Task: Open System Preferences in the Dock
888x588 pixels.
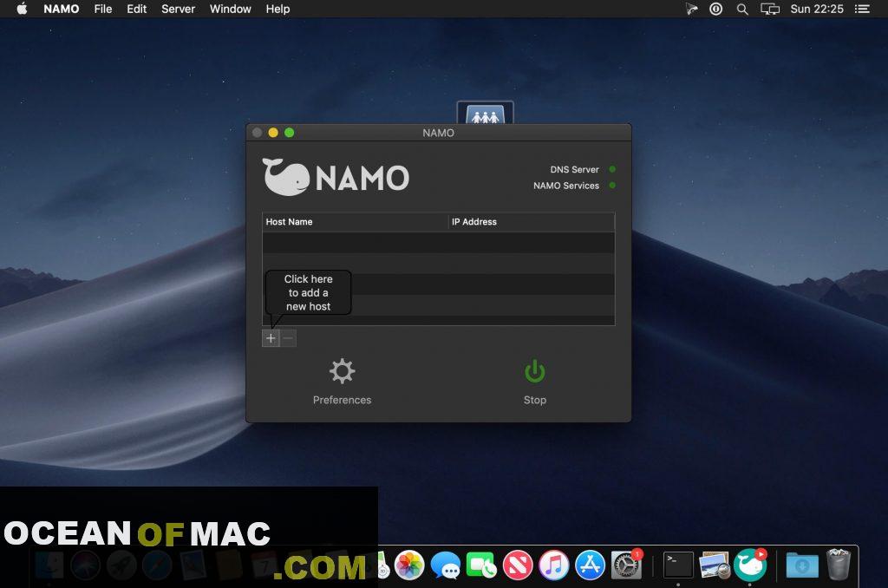Action: pyautogui.click(x=626, y=565)
